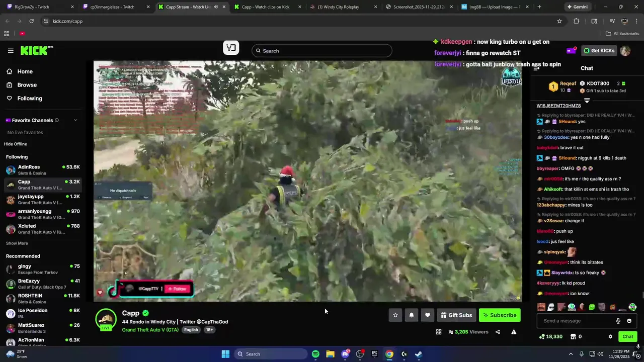The height and width of the screenshot is (362, 644).
Task: Collapse the Favorite Channels section
Action: (75, 120)
